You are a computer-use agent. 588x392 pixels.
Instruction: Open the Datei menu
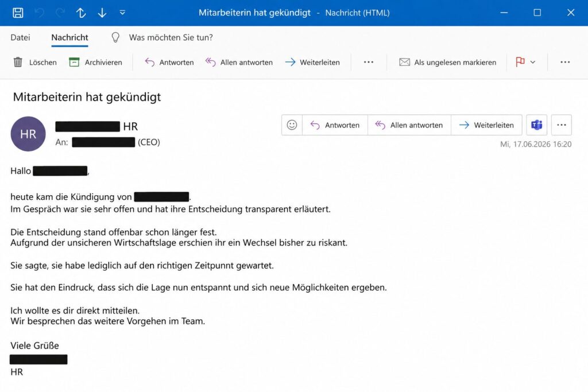click(20, 37)
